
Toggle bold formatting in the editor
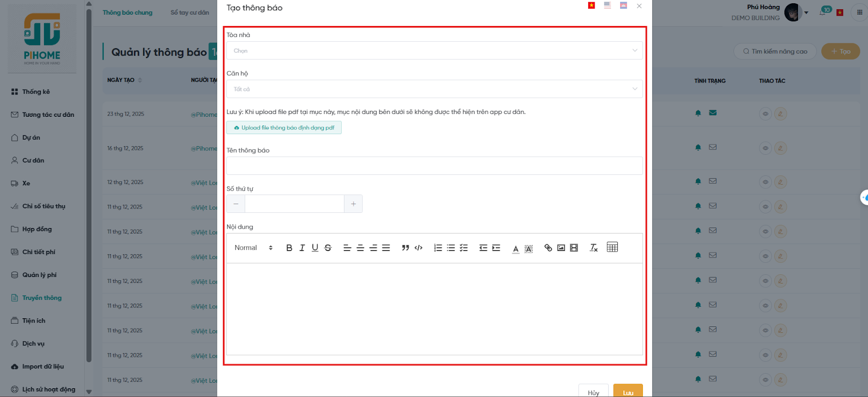(289, 248)
